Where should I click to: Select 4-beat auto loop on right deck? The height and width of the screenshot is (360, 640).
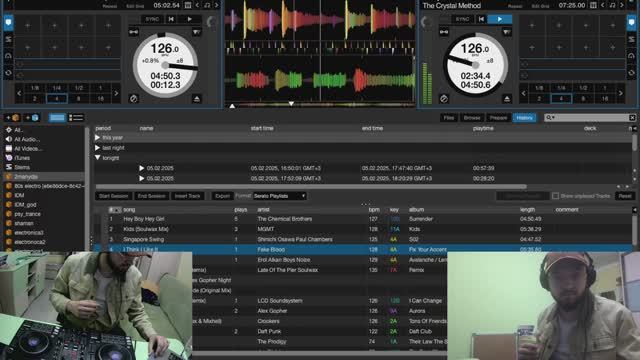[561, 98]
